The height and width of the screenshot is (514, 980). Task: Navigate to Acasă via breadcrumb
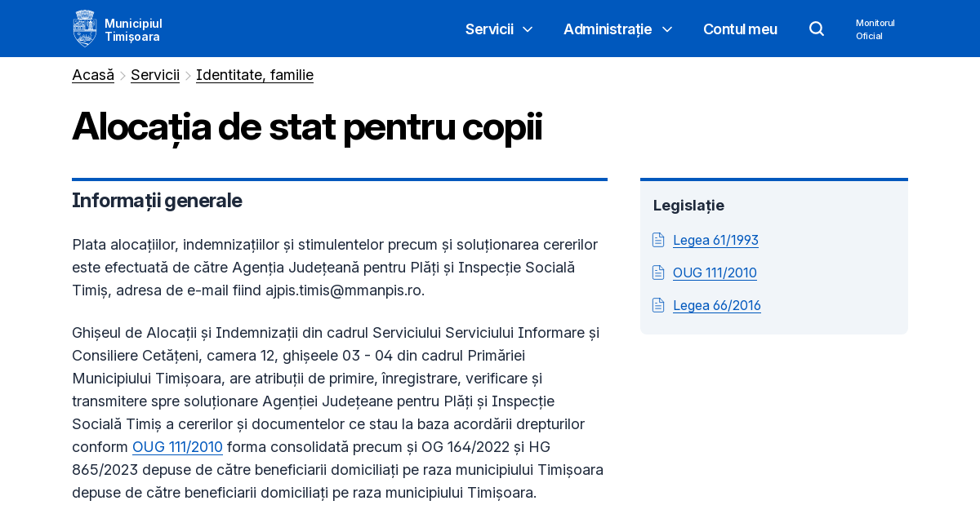tap(92, 75)
